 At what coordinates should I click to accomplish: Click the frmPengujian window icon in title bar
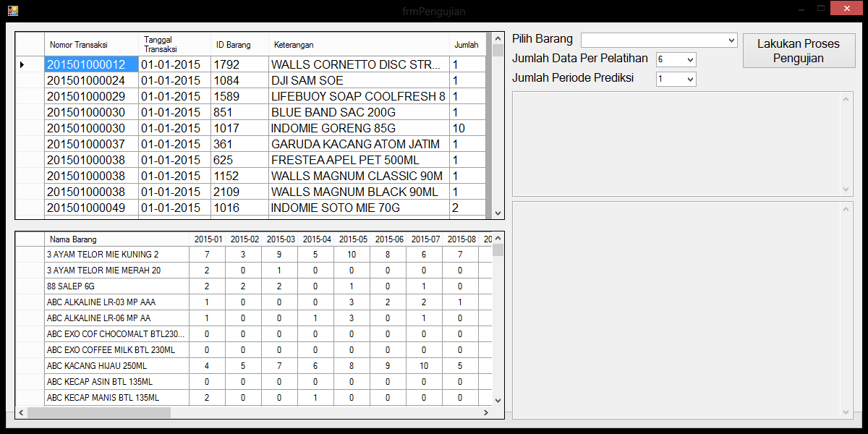pos(12,10)
